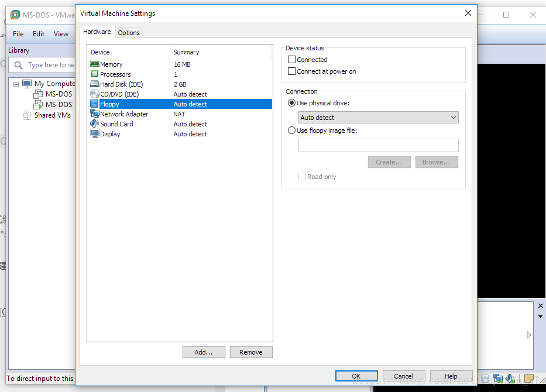
Task: Click the 16 MB memory summary value
Action: pyautogui.click(x=182, y=64)
